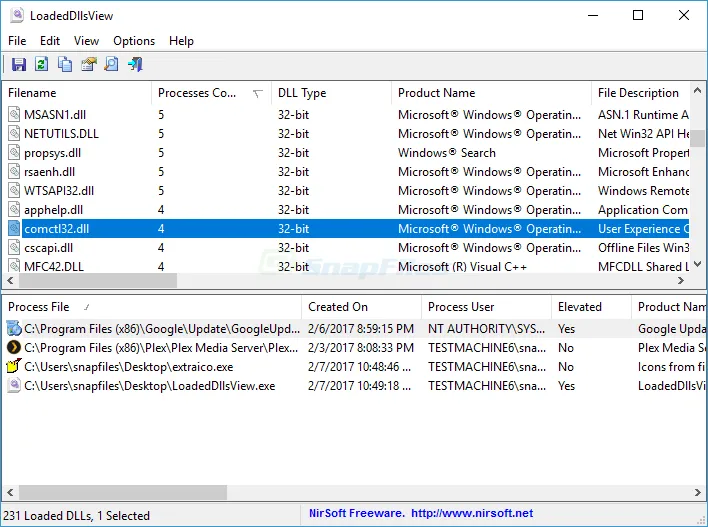Screen dimensions: 708x527
Task: Select the NETUTILS.DLL file icon
Action: 14,134
